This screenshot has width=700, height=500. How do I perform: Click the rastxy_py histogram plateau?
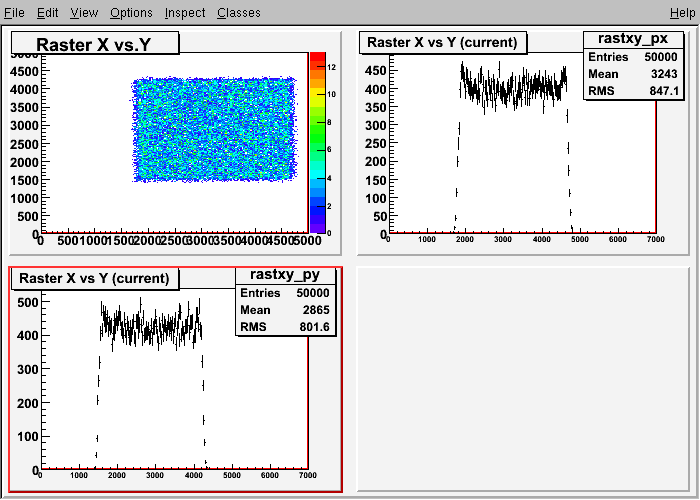click(151, 324)
